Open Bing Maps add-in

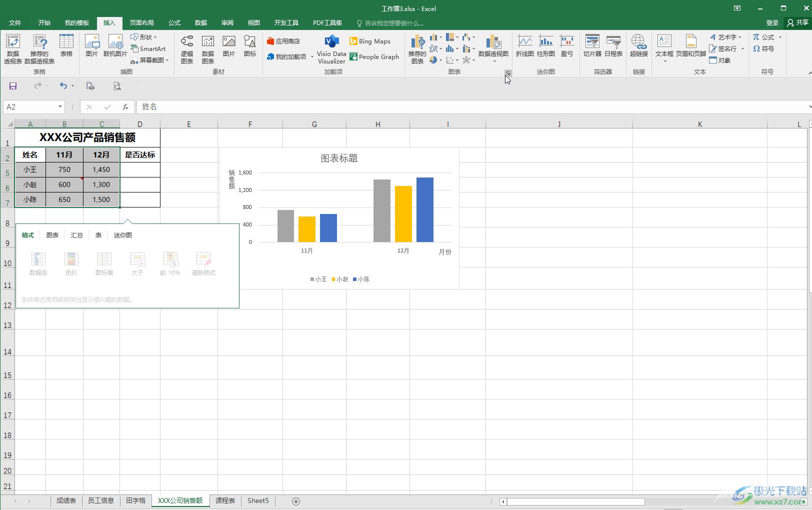[x=370, y=41]
